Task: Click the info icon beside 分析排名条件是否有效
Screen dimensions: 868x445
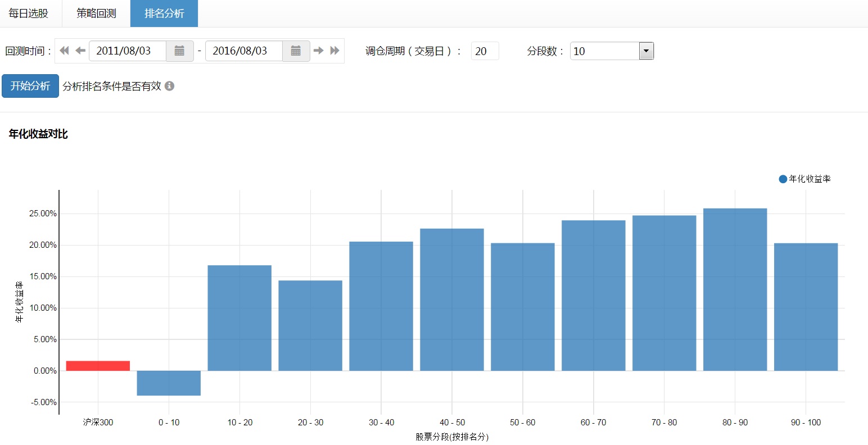Action: click(x=169, y=86)
